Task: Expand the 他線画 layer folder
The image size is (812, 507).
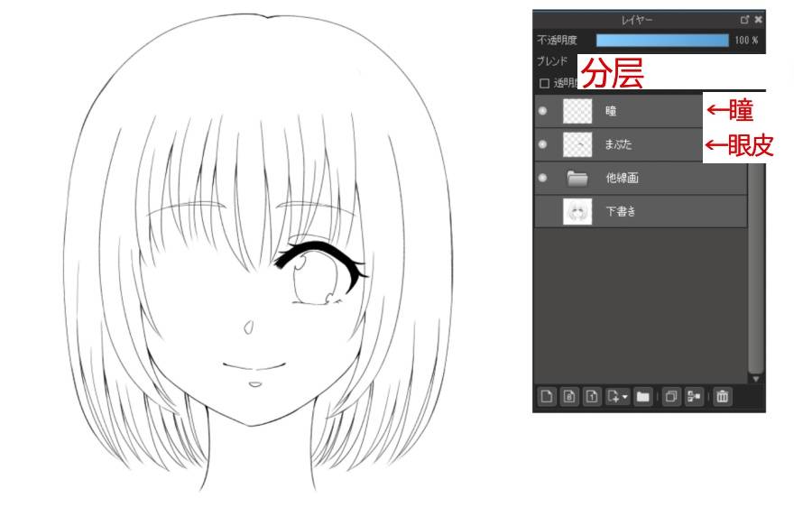Action: (577, 178)
